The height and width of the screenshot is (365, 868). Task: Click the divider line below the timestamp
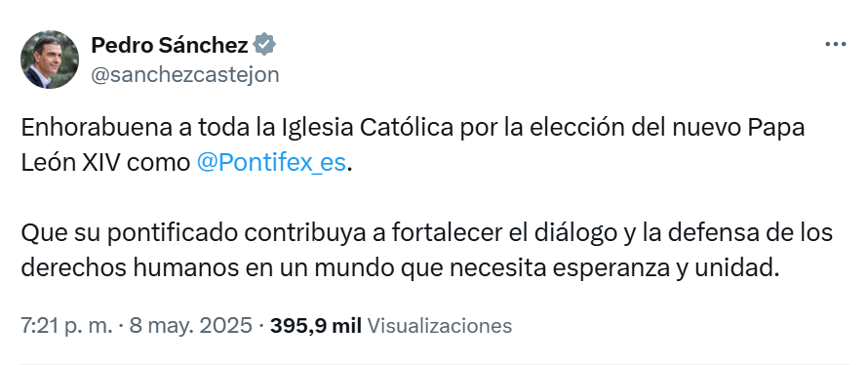435,364
